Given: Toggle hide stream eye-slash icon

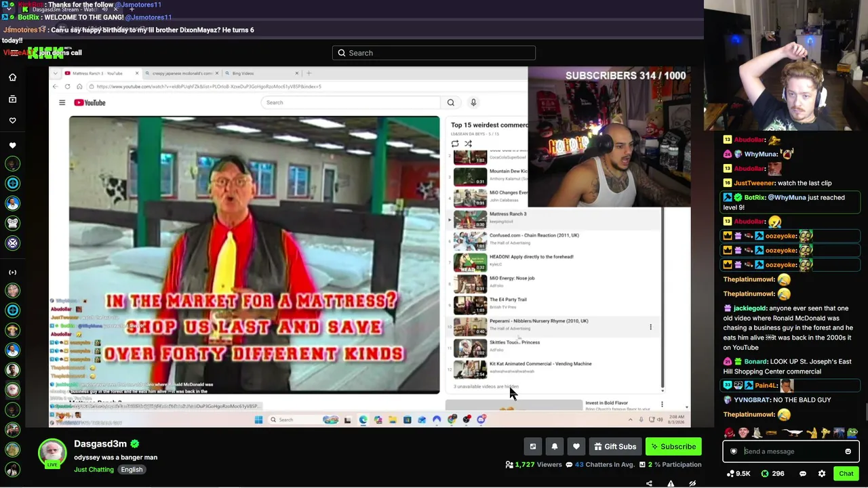Looking at the screenshot, I should (692, 483).
